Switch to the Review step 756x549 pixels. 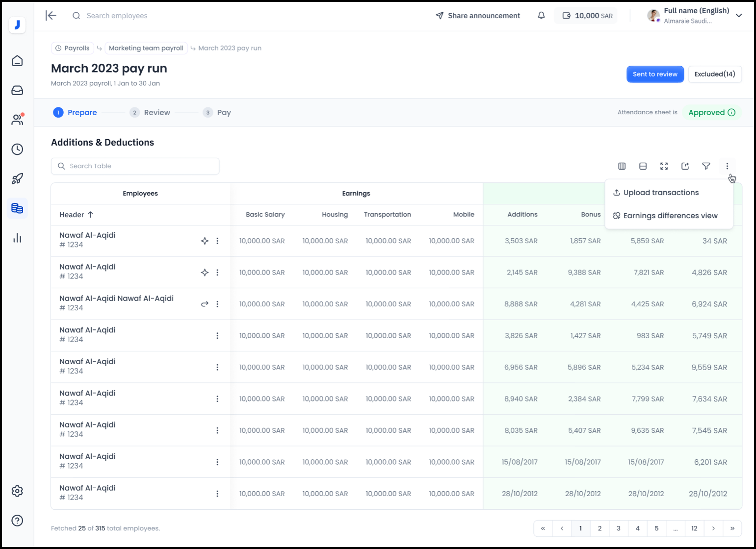pyautogui.click(x=156, y=113)
